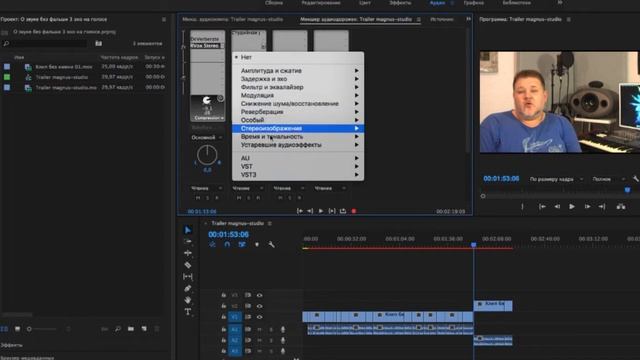
Task: Click mixer Go to Out point
Action: pyautogui.click(x=310, y=211)
